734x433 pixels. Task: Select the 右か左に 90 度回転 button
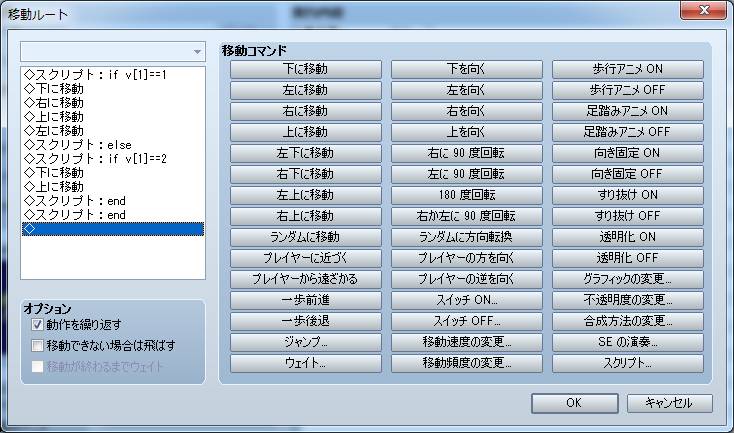click(x=467, y=216)
